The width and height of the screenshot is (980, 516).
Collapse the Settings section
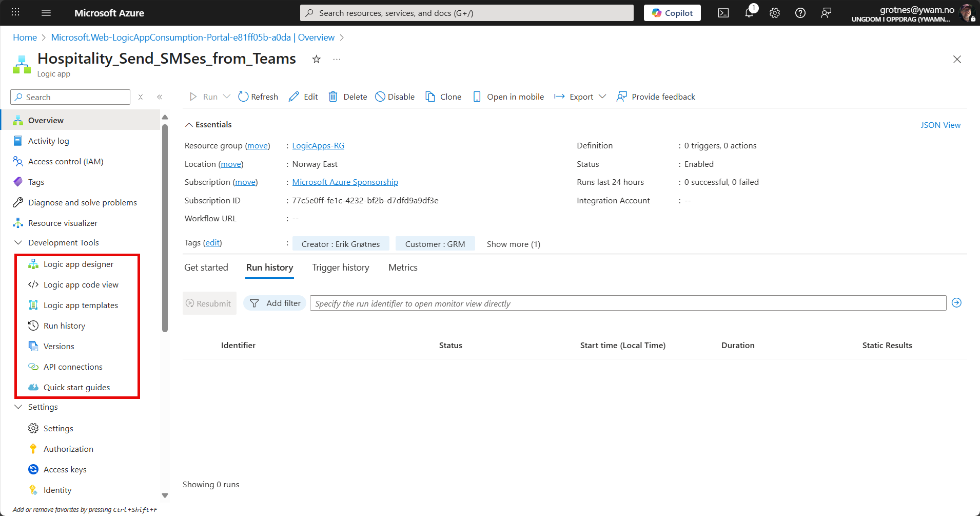tap(18, 407)
